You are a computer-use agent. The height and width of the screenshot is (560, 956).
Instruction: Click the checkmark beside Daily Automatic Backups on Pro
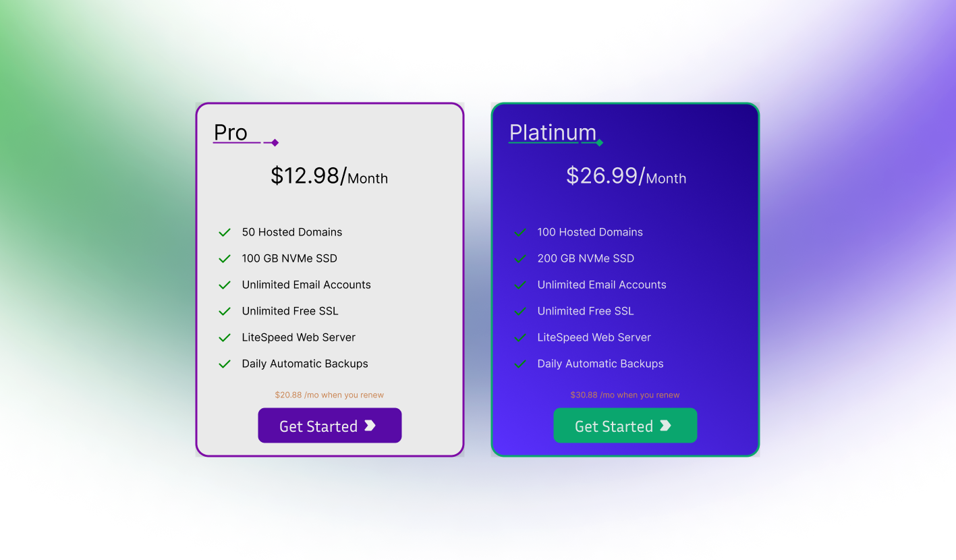pyautogui.click(x=225, y=364)
